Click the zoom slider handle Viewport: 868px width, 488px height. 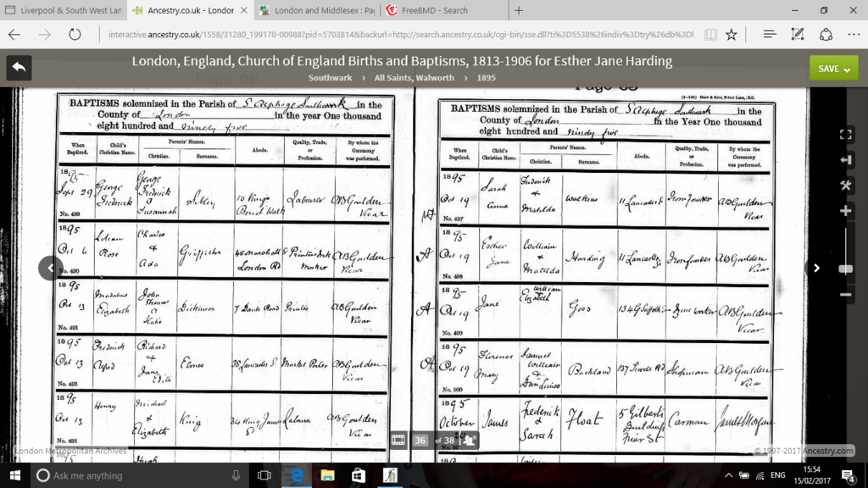coord(845,269)
